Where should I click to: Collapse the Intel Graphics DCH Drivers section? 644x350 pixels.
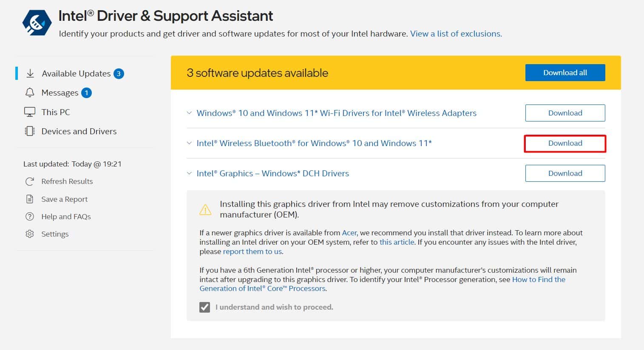click(189, 173)
